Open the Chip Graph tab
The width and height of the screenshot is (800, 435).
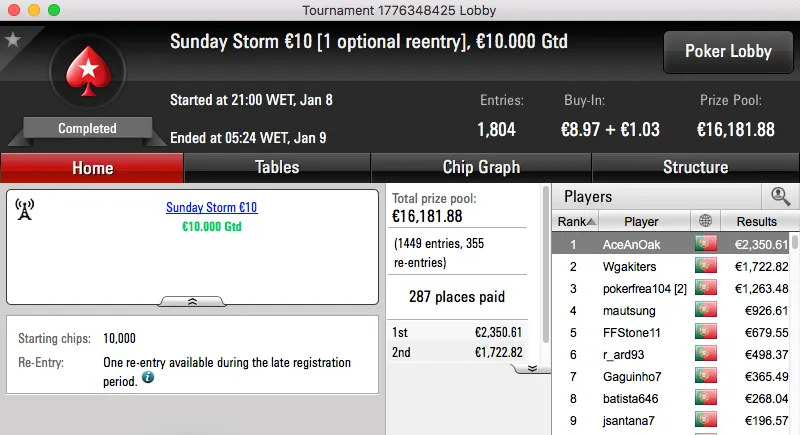tap(481, 167)
